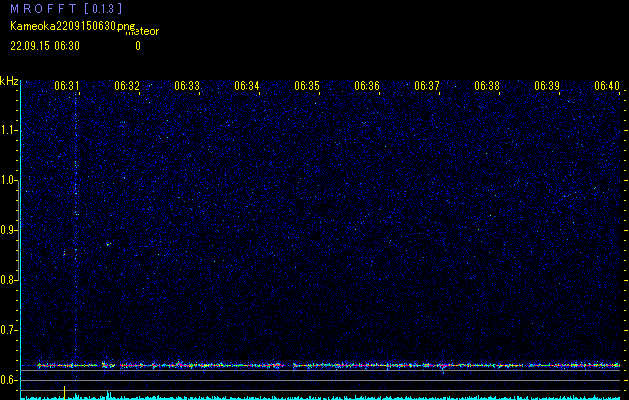Click the 0.7 kHz frequency label
Viewport: 629px width, 400px height.
click(x=9, y=330)
